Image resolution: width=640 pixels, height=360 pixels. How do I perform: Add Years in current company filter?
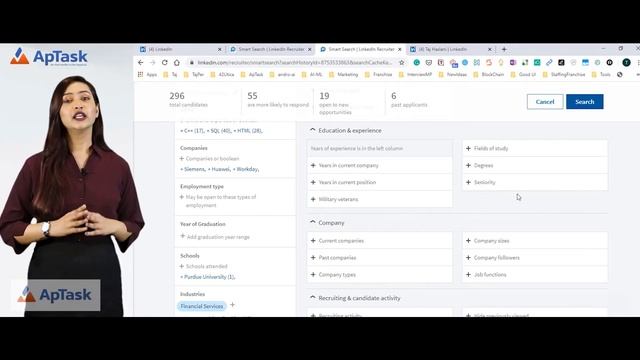380,165
